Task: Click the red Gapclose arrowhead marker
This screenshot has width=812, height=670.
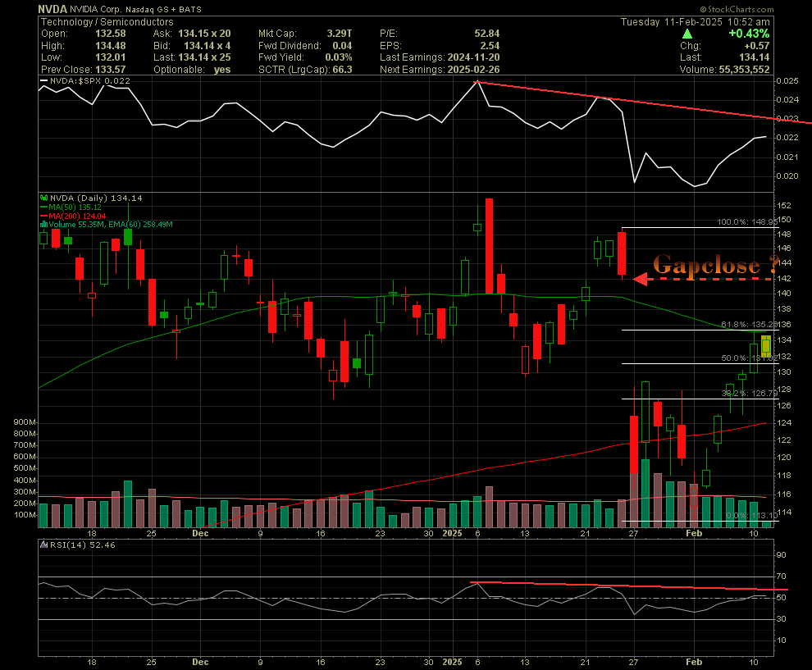Action: [x=640, y=279]
